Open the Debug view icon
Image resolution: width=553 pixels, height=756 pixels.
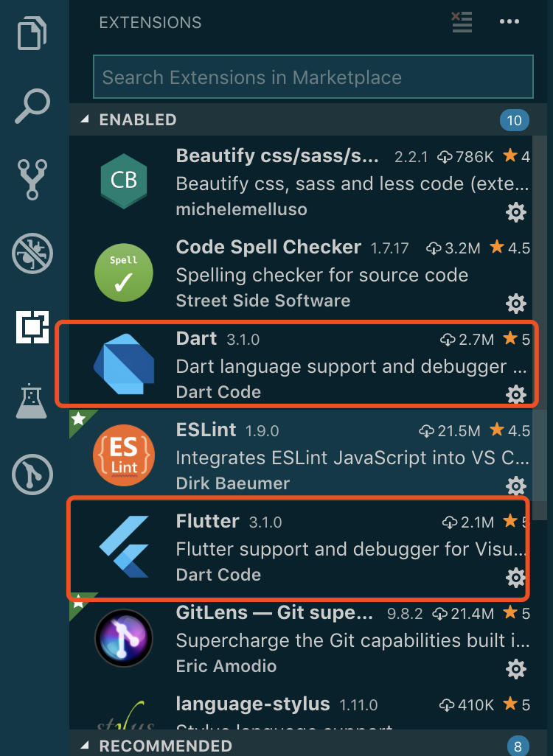point(32,253)
